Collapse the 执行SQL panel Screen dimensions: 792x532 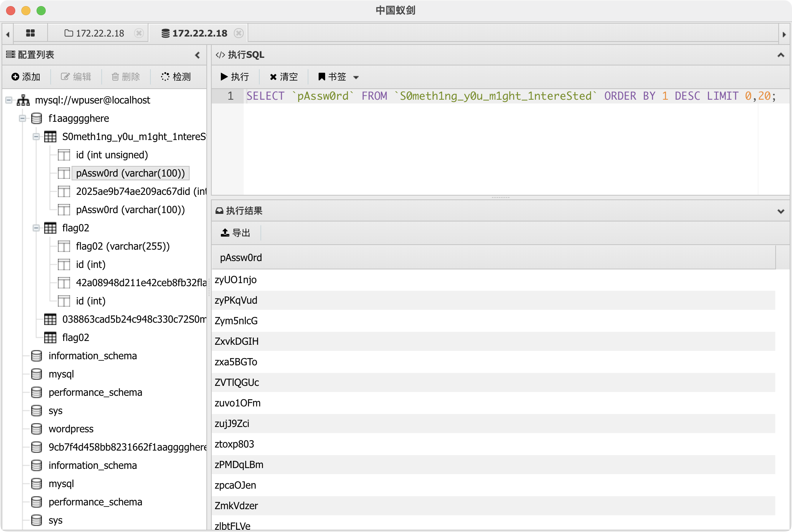(781, 55)
